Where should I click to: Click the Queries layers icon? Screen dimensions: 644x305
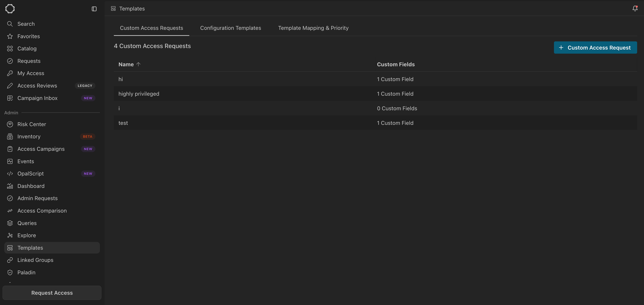click(x=10, y=223)
